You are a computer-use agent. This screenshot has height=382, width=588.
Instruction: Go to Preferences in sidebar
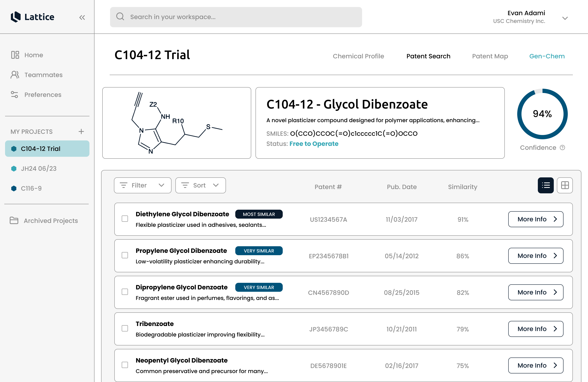43,95
